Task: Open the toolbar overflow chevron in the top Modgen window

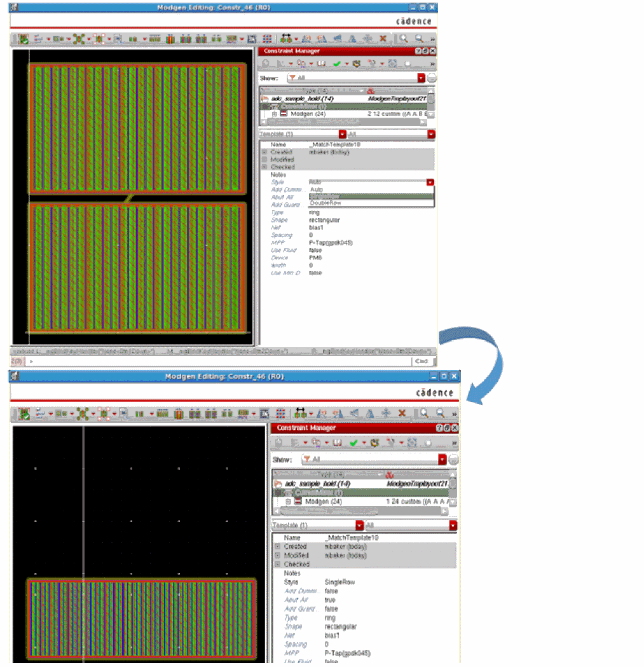Action: pyautogui.click(x=432, y=39)
